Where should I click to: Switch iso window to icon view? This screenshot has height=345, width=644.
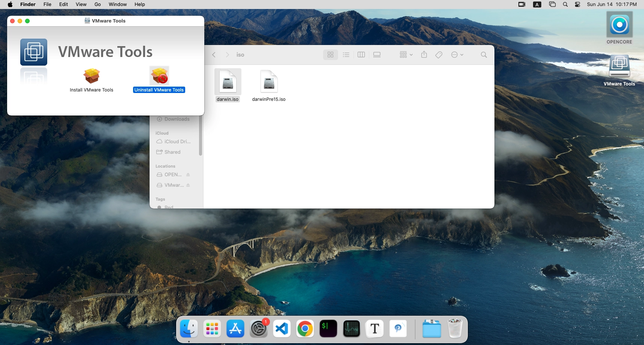coord(331,55)
